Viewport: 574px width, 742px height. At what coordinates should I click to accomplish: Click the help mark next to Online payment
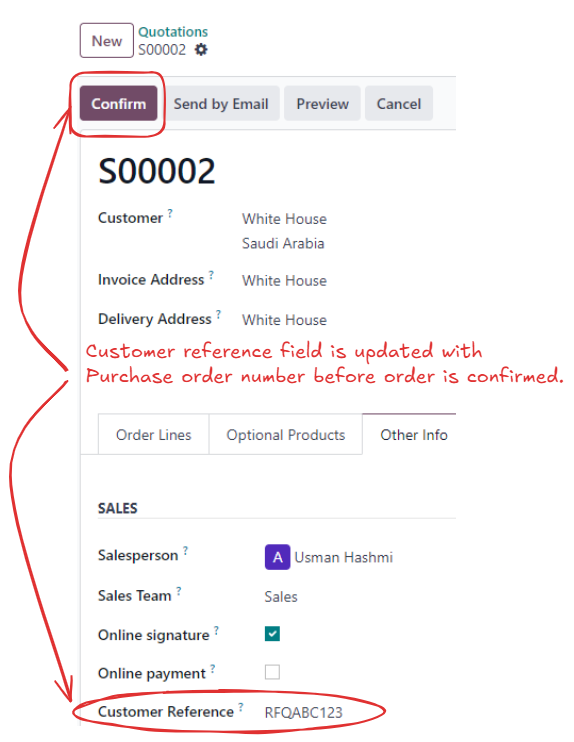click(212, 669)
